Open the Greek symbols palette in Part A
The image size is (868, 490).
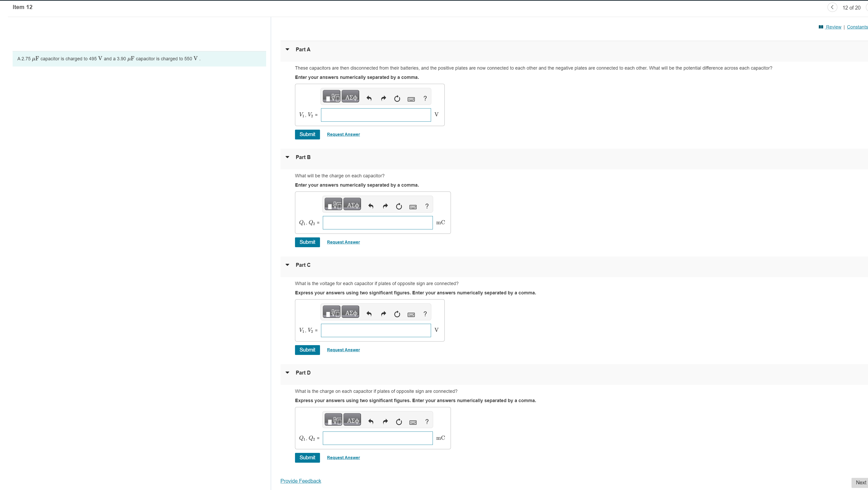[x=350, y=96]
